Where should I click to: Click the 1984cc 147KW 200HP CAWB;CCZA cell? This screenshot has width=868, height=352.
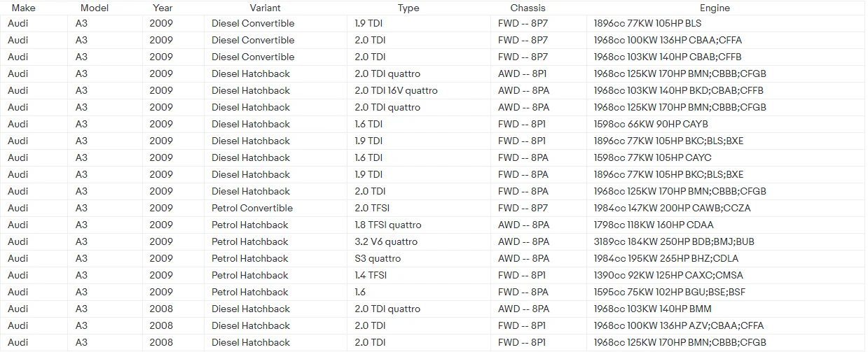pyautogui.click(x=726, y=208)
